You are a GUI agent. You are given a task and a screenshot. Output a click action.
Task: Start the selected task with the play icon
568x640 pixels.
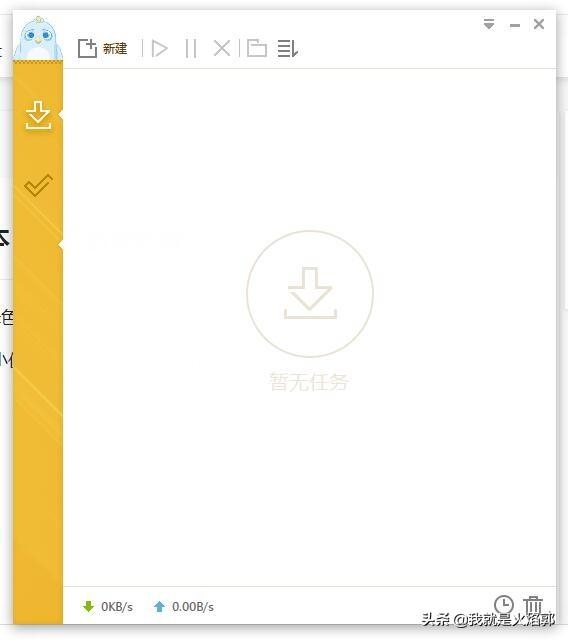pyautogui.click(x=159, y=49)
